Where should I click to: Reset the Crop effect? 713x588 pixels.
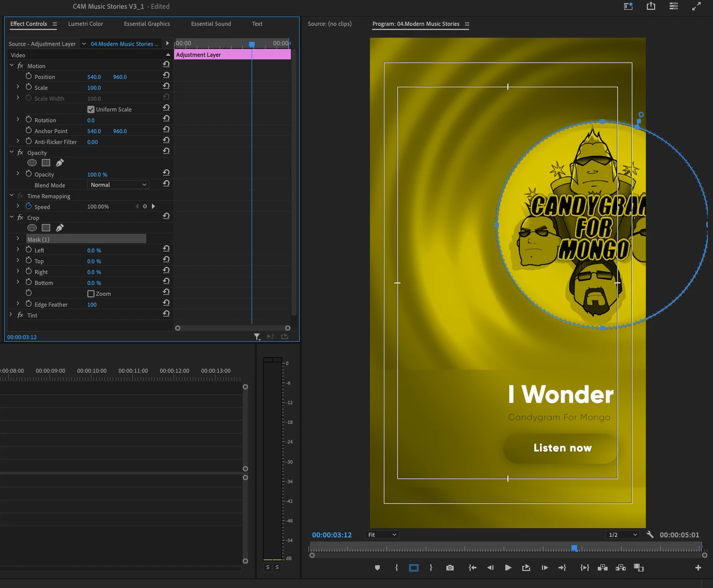(166, 216)
